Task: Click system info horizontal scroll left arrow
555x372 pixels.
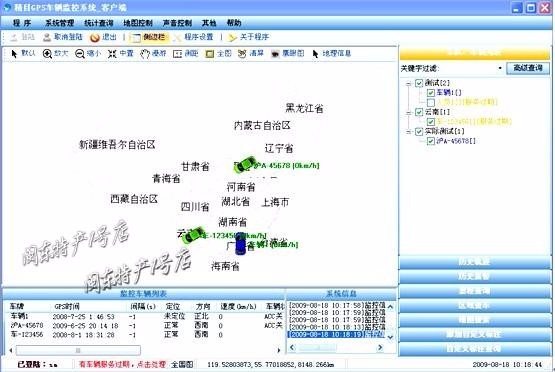Action: pos(292,348)
